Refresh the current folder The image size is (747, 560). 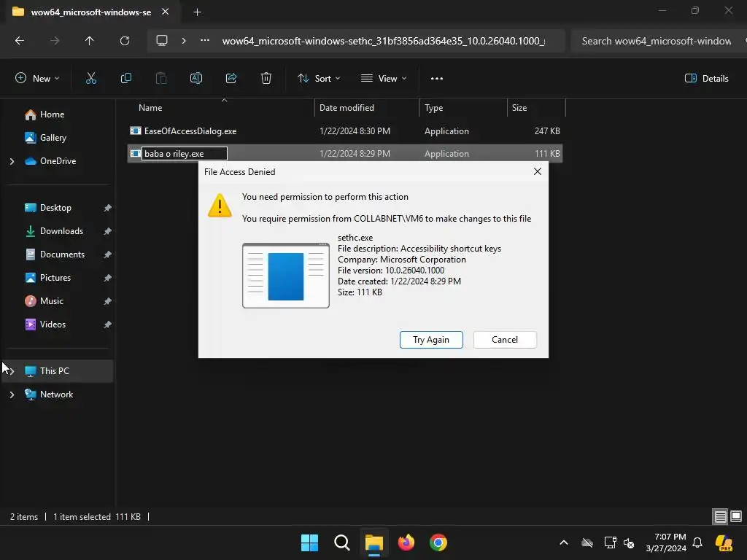(x=125, y=41)
